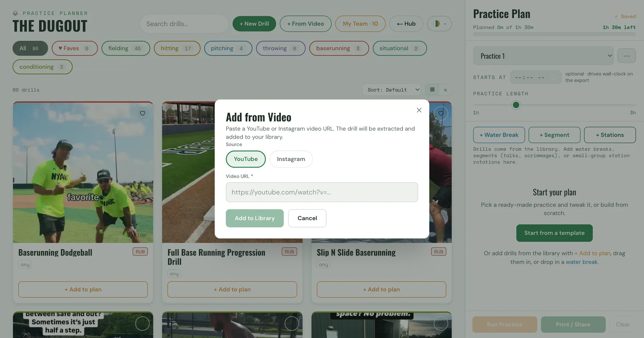Click the baseball logo next to Practice Planner
Viewport: 644px width, 338px height.
point(15,13)
